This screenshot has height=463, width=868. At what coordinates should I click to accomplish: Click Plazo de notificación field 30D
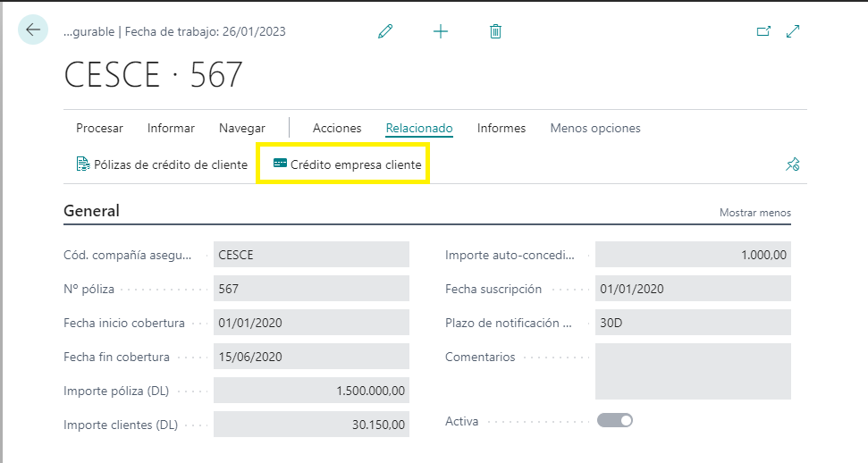tap(693, 323)
